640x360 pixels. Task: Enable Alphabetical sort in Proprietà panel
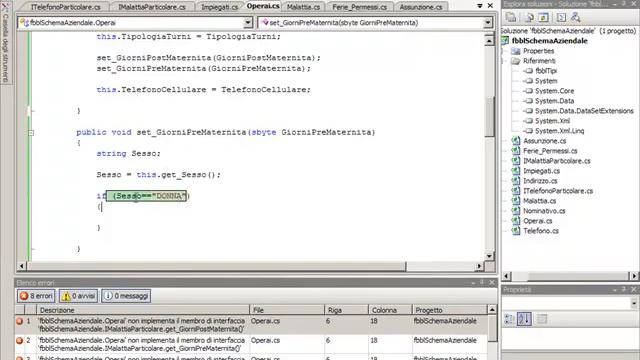pos(524,319)
